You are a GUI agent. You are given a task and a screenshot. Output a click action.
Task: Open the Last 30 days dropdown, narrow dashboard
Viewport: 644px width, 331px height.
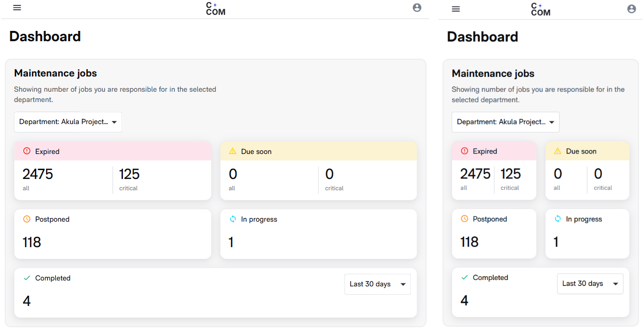click(x=590, y=284)
